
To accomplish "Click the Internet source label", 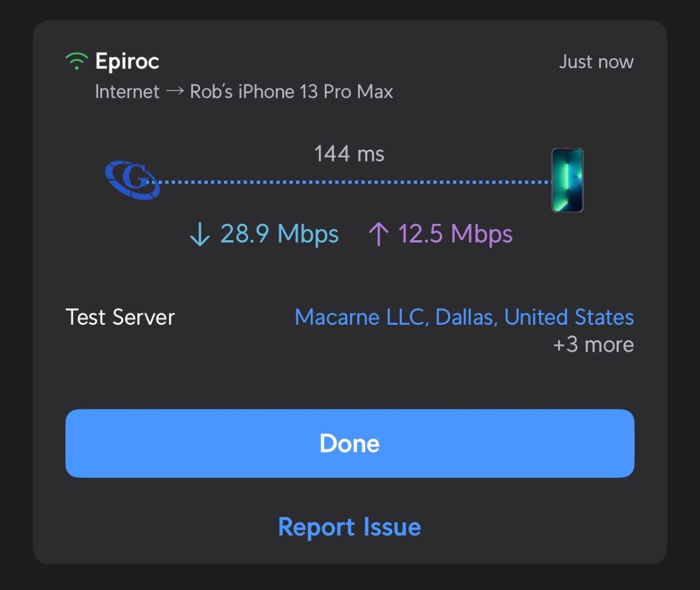I will [127, 92].
